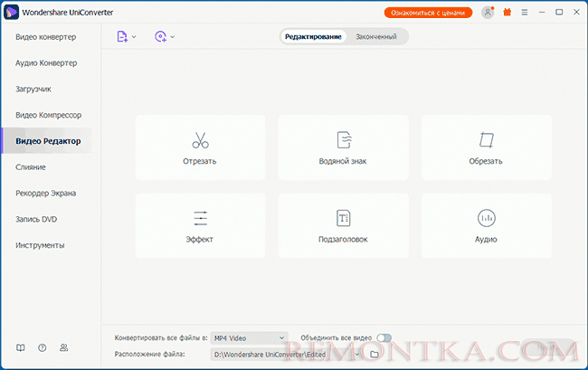
Task: Browse output folder with folder icon
Action: [x=375, y=355]
